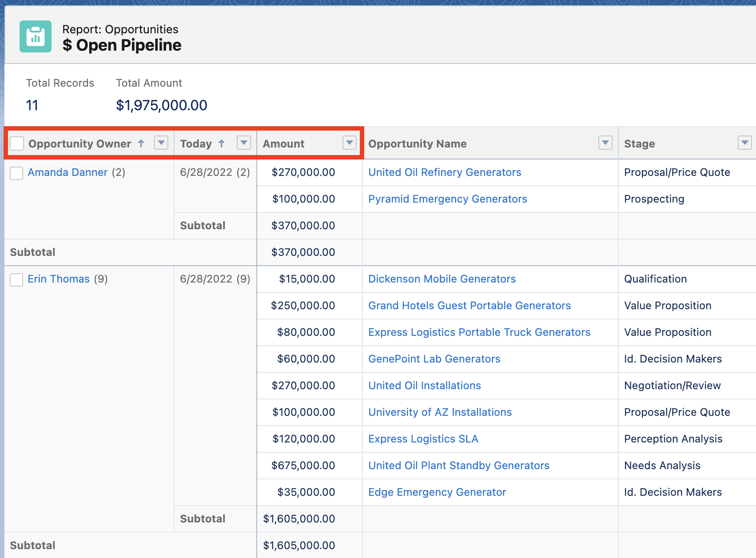Click the Stage column header
This screenshot has height=558, width=756.
(x=639, y=144)
